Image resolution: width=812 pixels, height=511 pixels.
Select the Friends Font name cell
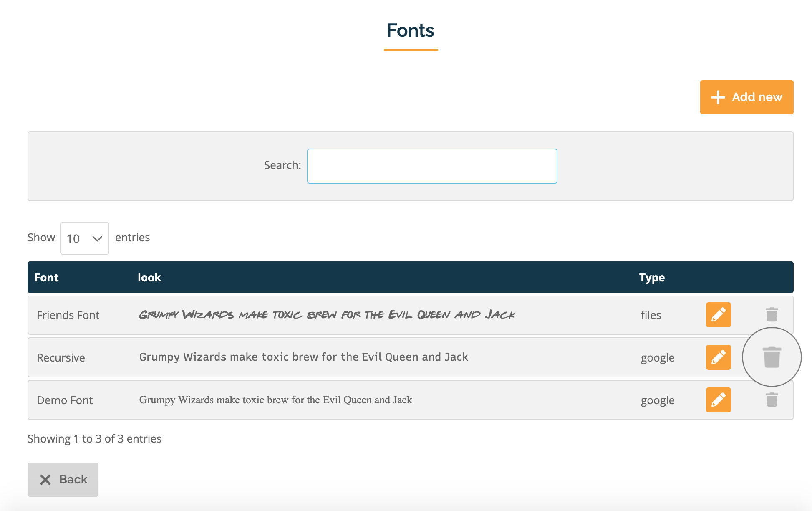(68, 315)
